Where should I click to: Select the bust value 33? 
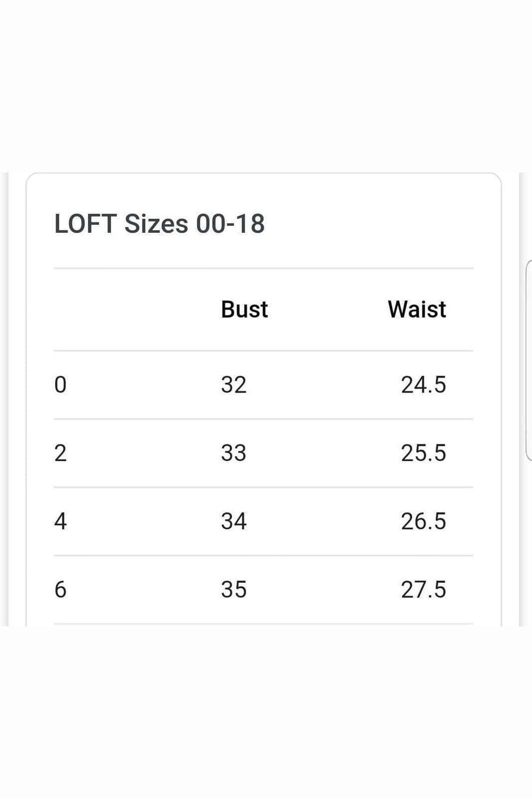234,453
